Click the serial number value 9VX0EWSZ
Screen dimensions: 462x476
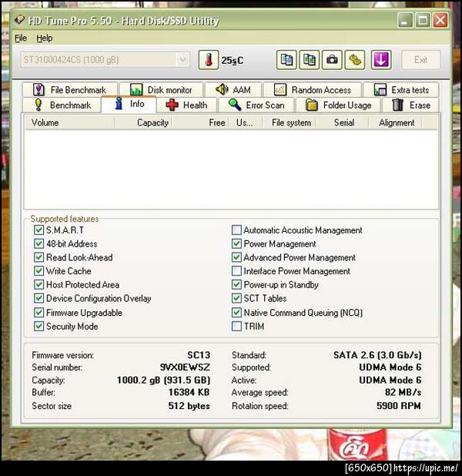pos(185,367)
